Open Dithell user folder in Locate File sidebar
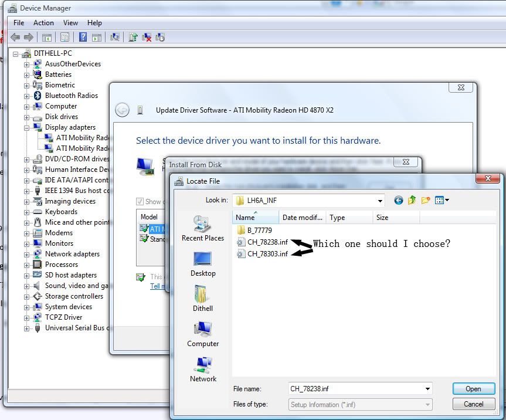This screenshot has height=420, width=506. pos(203,299)
